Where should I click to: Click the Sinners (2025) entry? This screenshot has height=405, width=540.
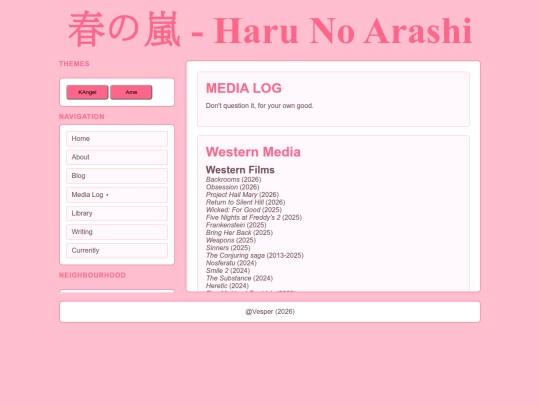tap(228, 248)
